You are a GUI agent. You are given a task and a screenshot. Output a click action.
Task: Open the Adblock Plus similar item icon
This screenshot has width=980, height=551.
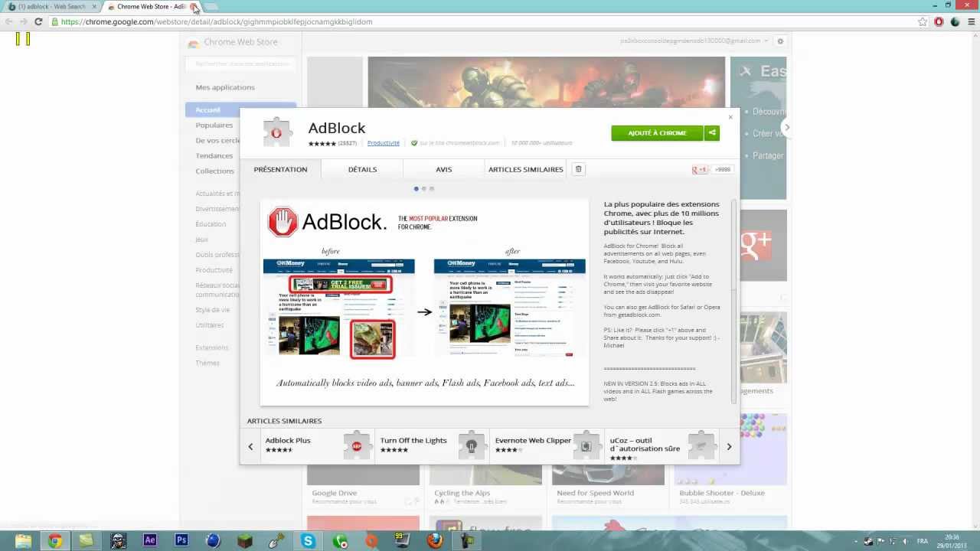click(x=357, y=445)
